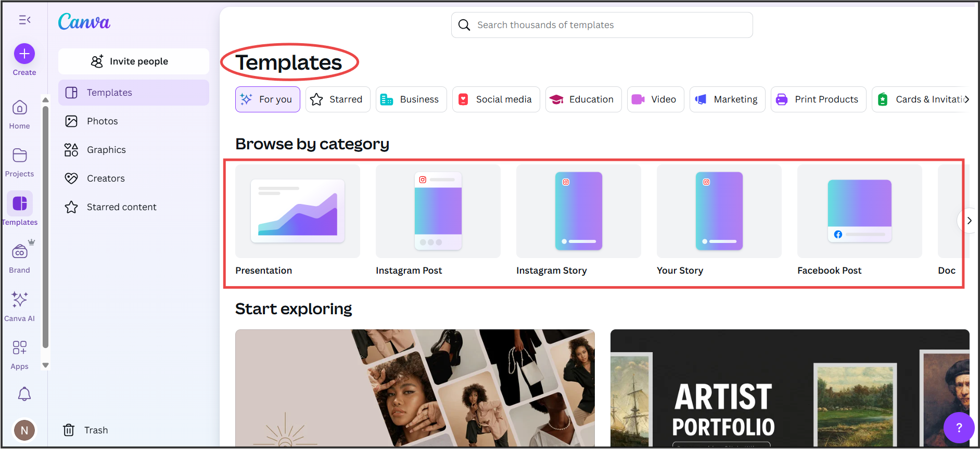
Task: Expand filter chips with right chevron
Action: [966, 99]
